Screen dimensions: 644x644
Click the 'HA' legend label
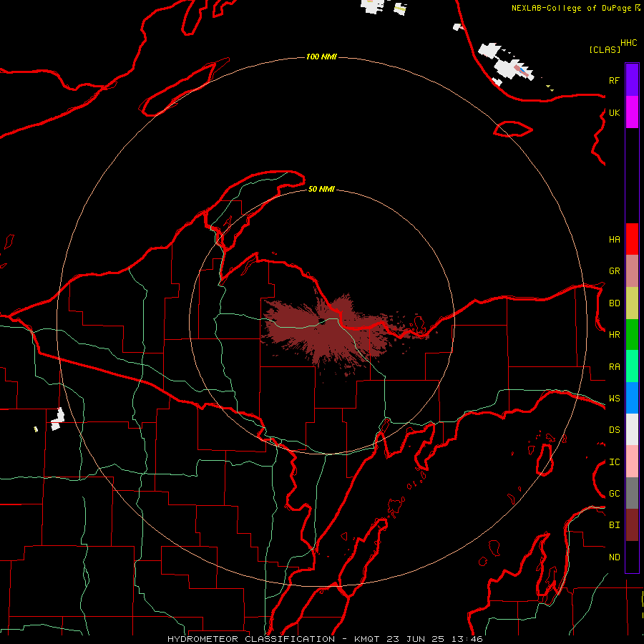pyautogui.click(x=615, y=239)
